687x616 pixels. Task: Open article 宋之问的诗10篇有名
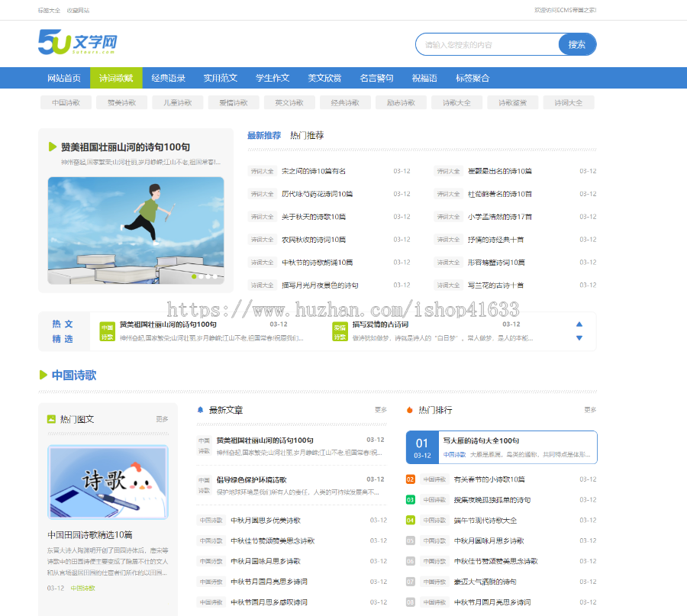314,171
